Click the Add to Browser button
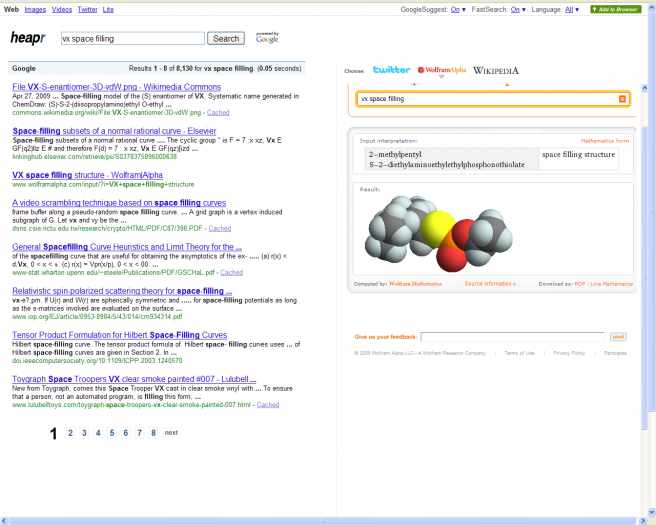 (615, 9)
